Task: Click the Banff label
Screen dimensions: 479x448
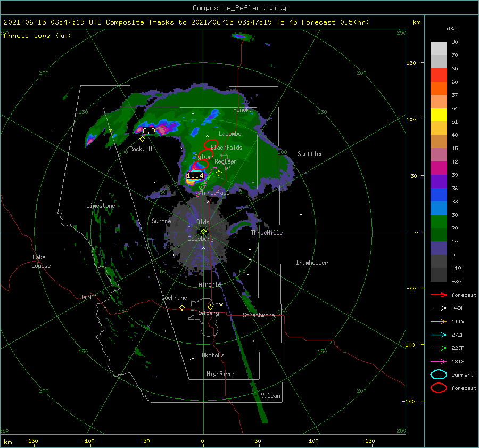Action: tap(88, 297)
